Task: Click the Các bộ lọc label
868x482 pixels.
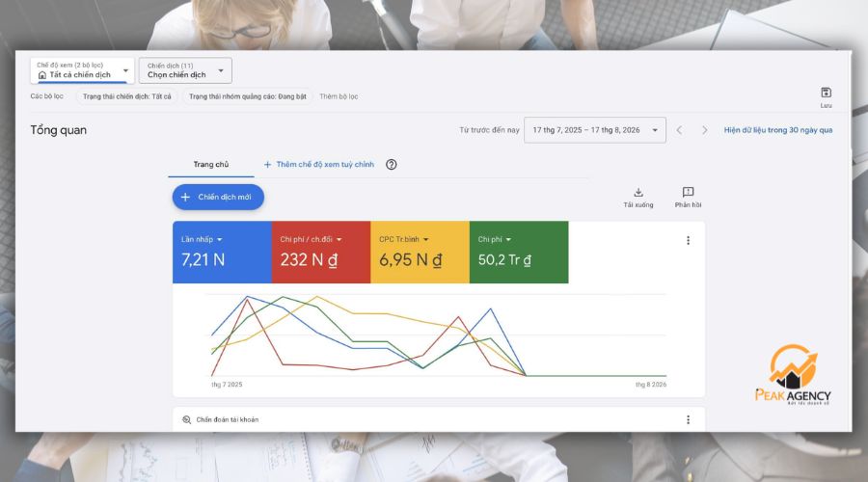Action: [47, 96]
